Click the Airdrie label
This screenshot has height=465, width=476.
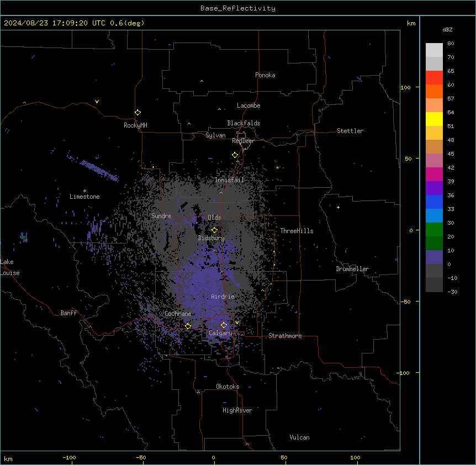coord(223,297)
